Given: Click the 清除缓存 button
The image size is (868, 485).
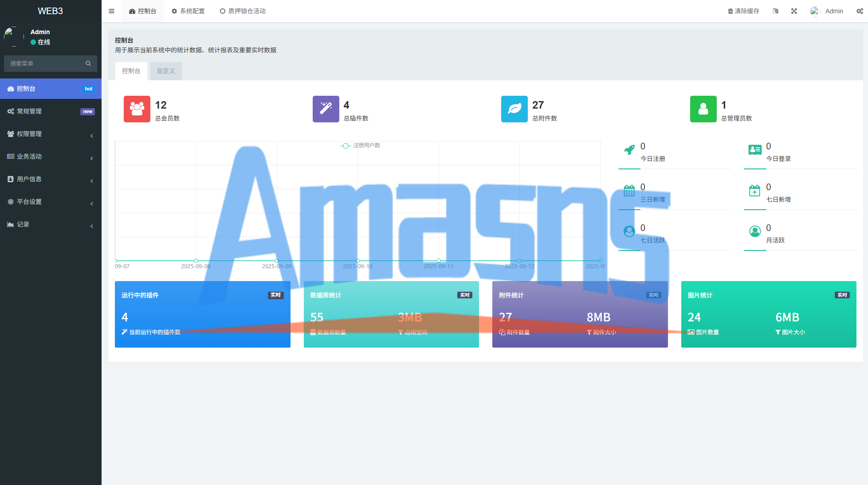Looking at the screenshot, I should click(743, 11).
